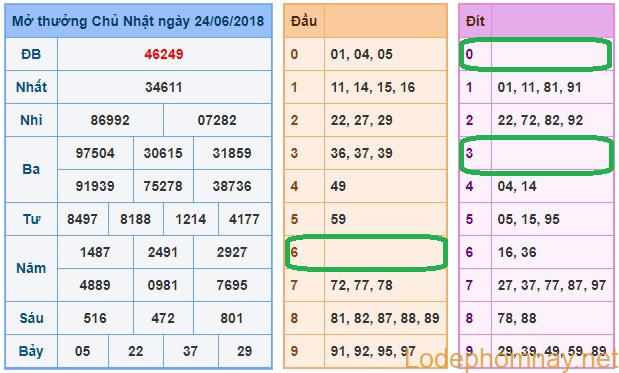Image resolution: width=619 pixels, height=373 pixels.
Task: Select sixth prize number 801
Action: click(232, 318)
